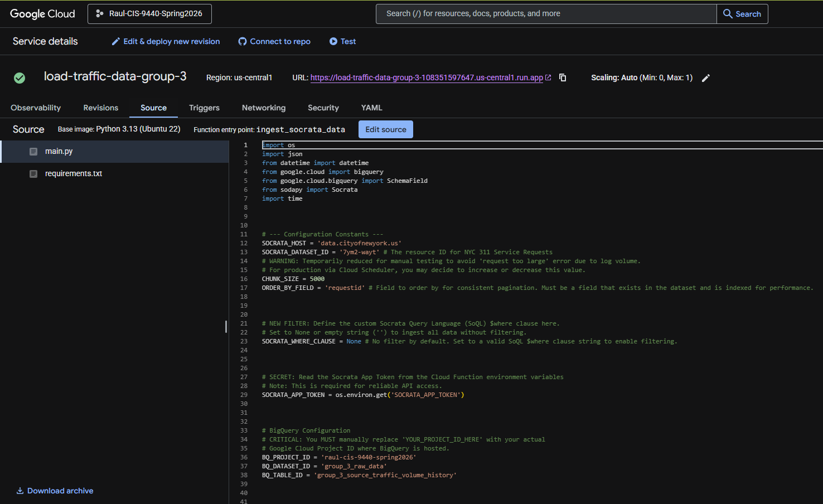The width and height of the screenshot is (823, 504).
Task: Click the Google Cloud logo
Action: [42, 14]
